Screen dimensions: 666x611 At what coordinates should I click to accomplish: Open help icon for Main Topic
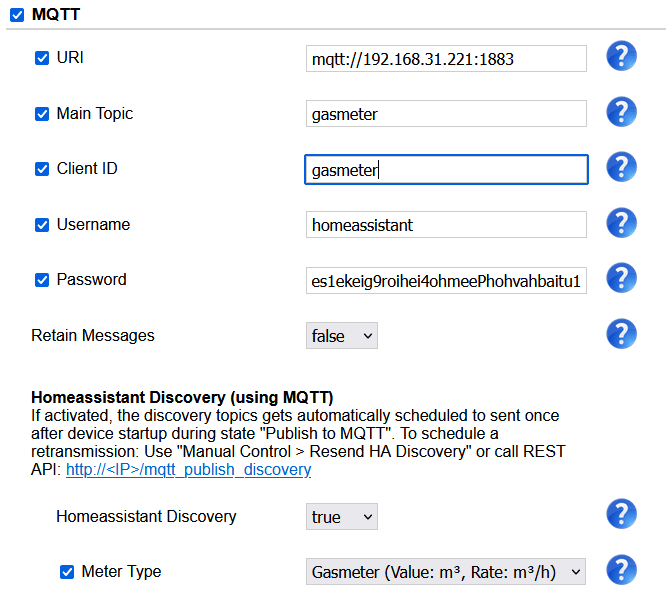pos(621,112)
